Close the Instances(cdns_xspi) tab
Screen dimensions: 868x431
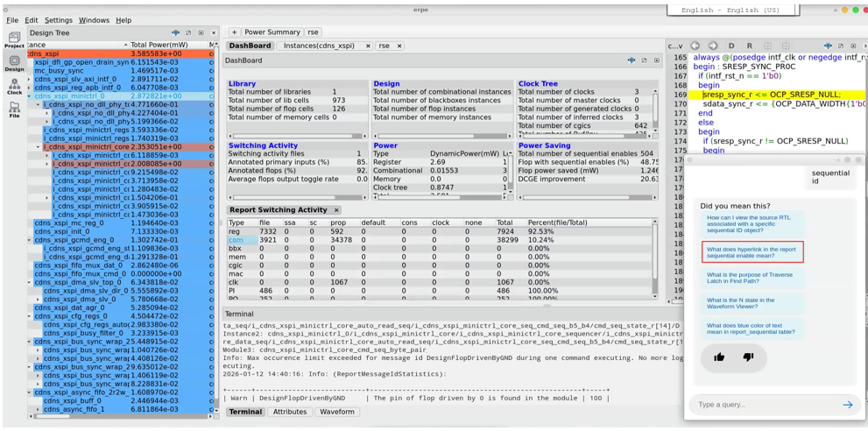click(x=368, y=46)
